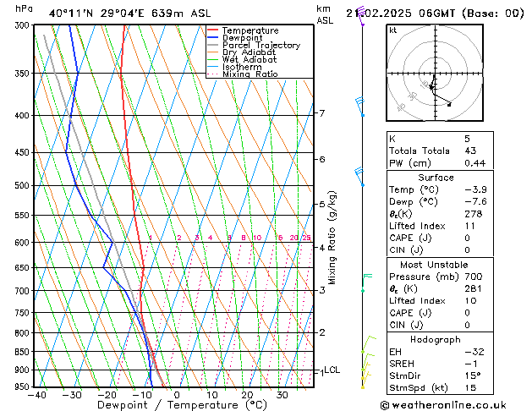Click the 30 temperature axis label
This screenshot has width=532, height=411.
282,395
